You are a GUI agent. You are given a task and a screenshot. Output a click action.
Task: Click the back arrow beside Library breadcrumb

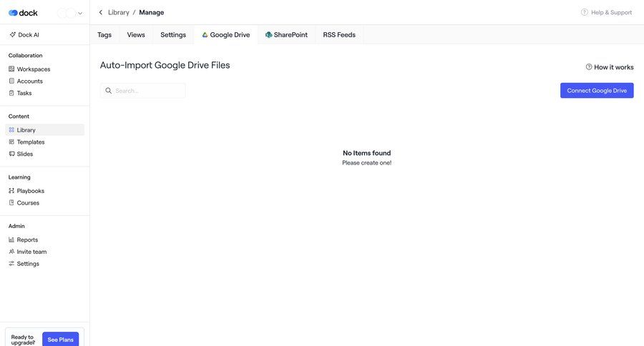(101, 12)
